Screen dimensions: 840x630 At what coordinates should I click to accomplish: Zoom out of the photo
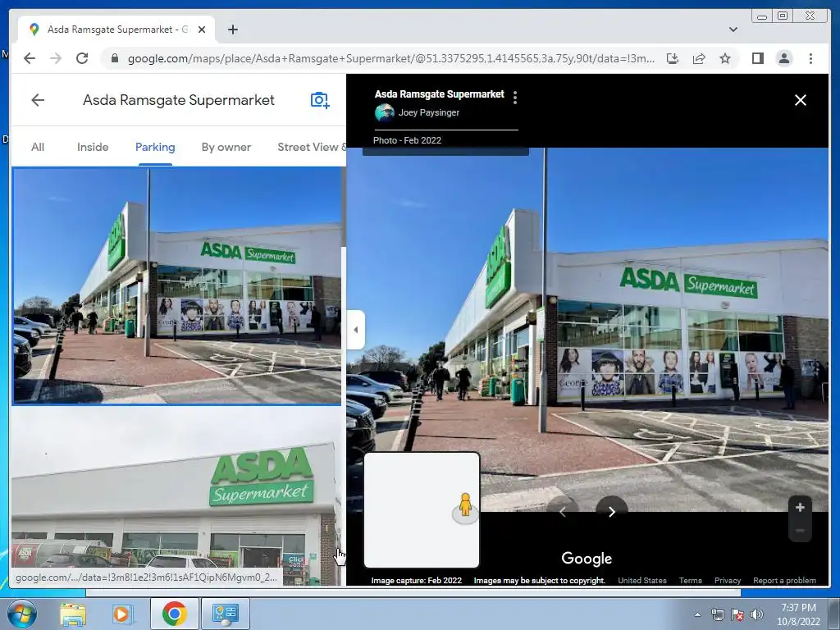pyautogui.click(x=800, y=531)
